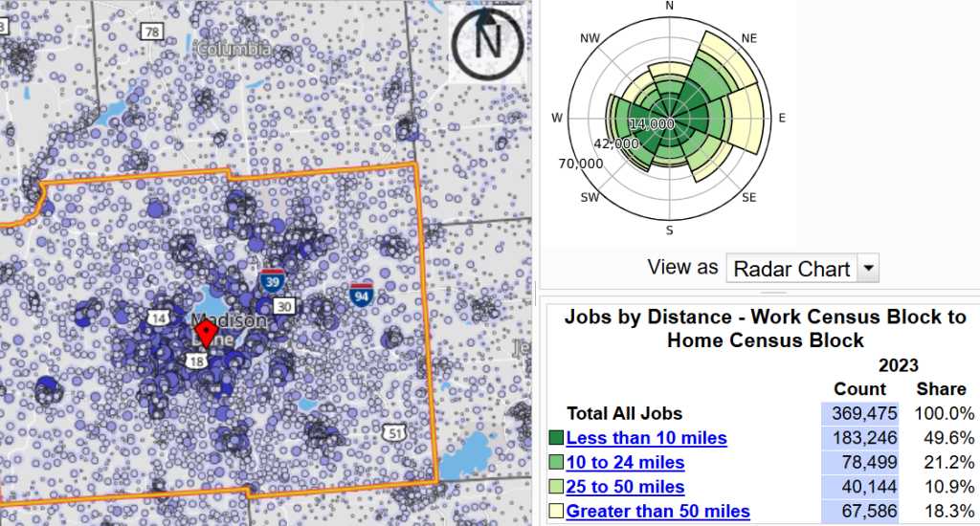Open the Less than 10 miles link
Viewport: 980px width, 526px height.
click(x=646, y=439)
